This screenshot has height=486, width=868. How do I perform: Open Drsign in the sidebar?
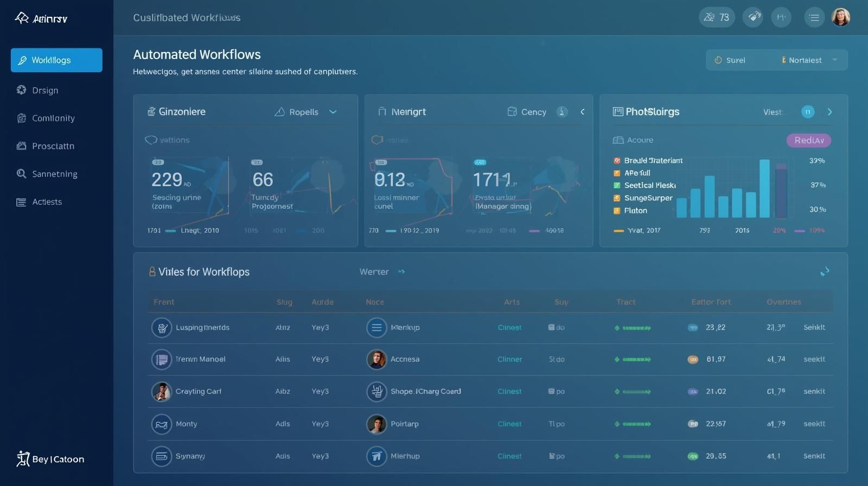point(45,91)
